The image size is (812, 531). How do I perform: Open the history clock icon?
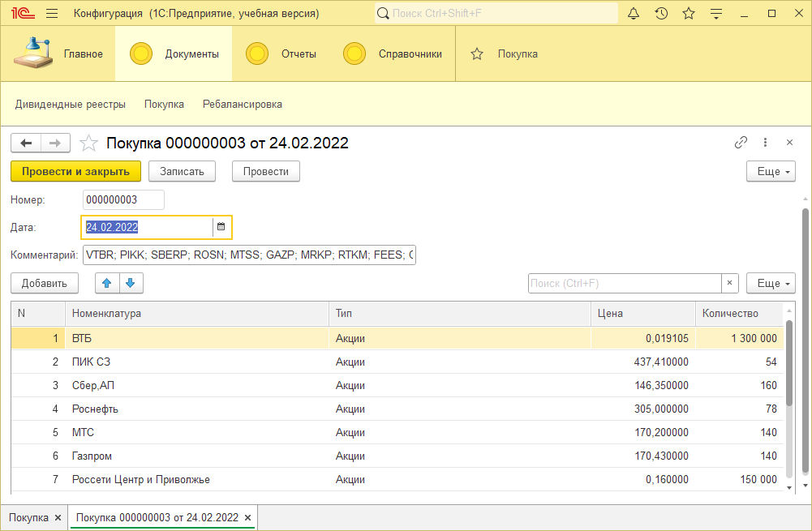tap(661, 14)
